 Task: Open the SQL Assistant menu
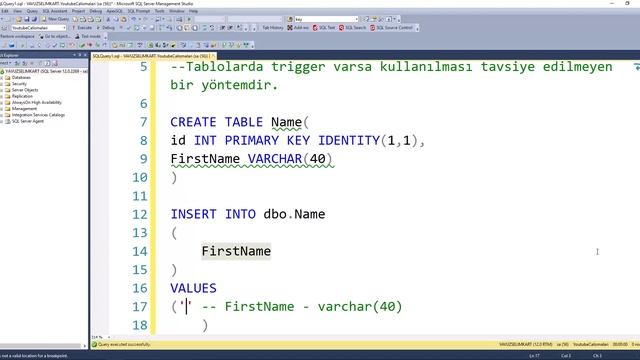click(x=55, y=11)
